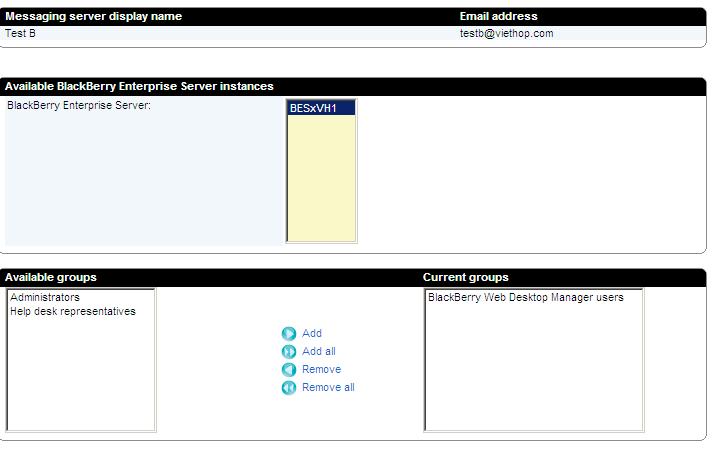Click the Test B display name
Screen dimensions: 719x450
tap(21, 33)
